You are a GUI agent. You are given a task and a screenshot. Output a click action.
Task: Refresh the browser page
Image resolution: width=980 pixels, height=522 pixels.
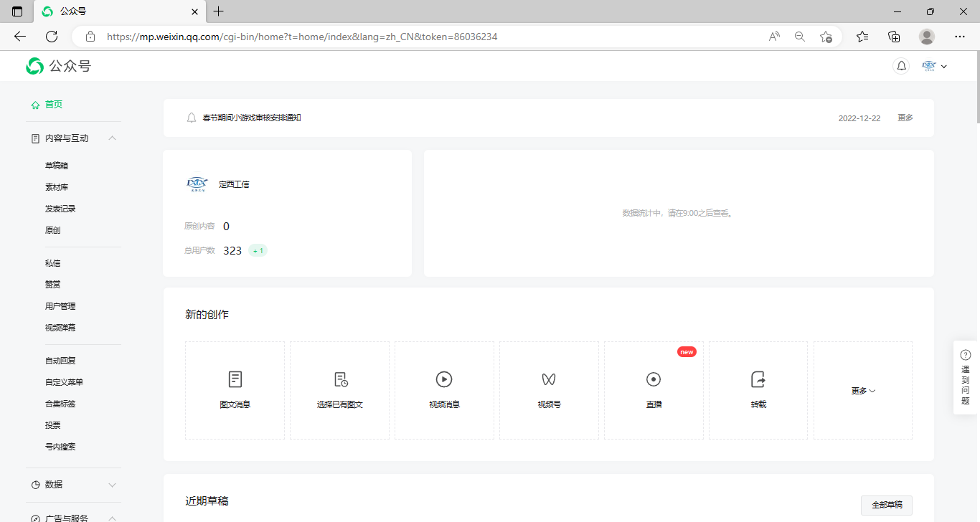52,37
